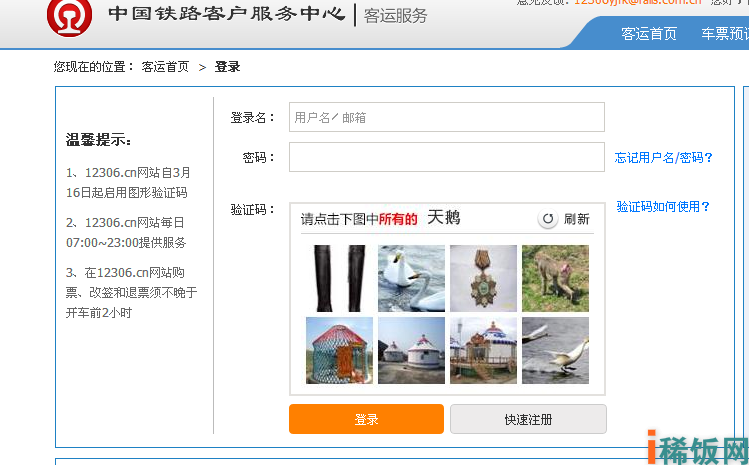Select the two white swans captcha image
749x465 pixels.
tap(411, 279)
